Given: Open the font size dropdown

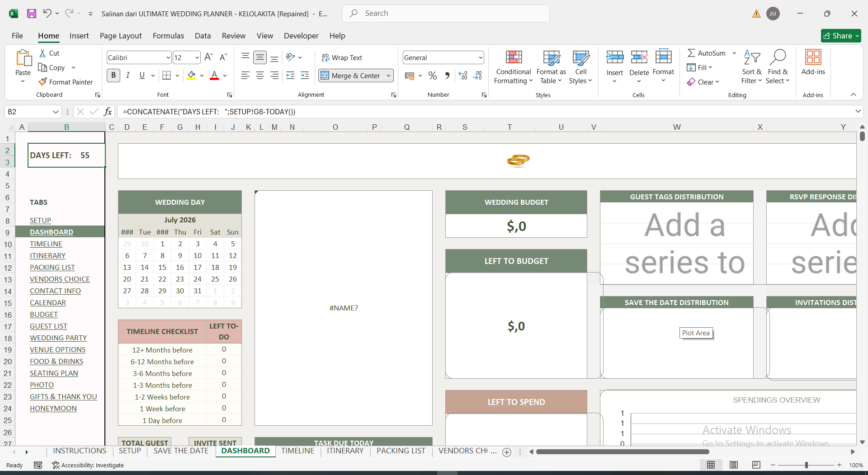Looking at the screenshot, I should pyautogui.click(x=197, y=57).
